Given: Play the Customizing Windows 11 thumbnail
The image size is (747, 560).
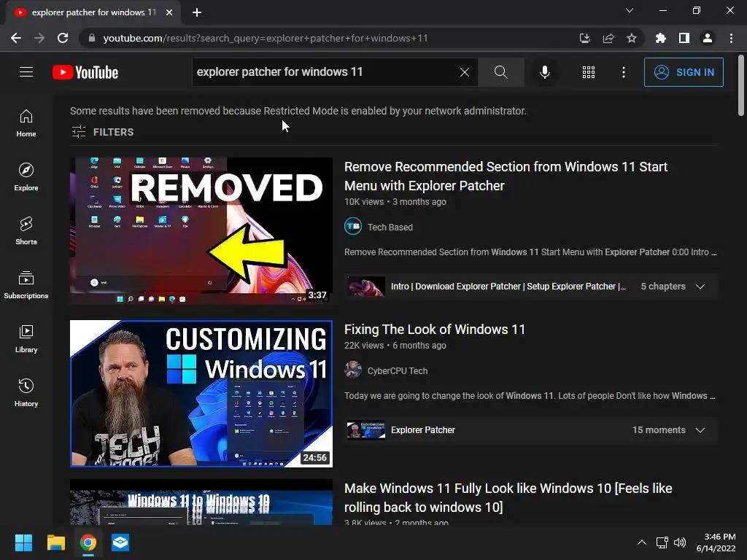Looking at the screenshot, I should [x=201, y=393].
